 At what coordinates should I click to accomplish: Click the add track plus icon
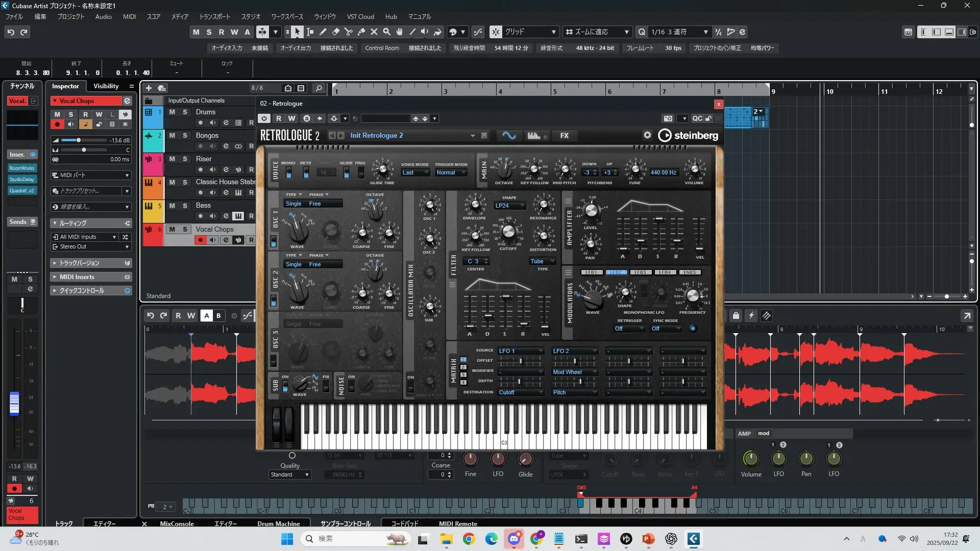(149, 88)
